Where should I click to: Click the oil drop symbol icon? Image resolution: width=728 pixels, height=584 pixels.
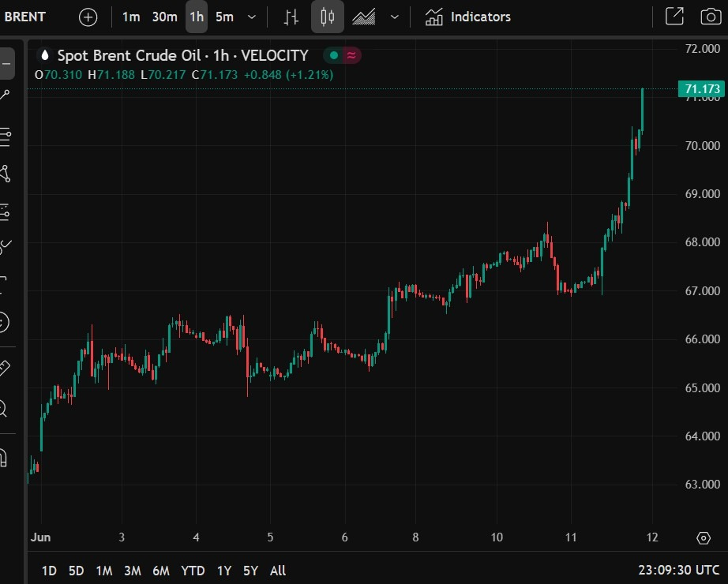pyautogui.click(x=45, y=55)
